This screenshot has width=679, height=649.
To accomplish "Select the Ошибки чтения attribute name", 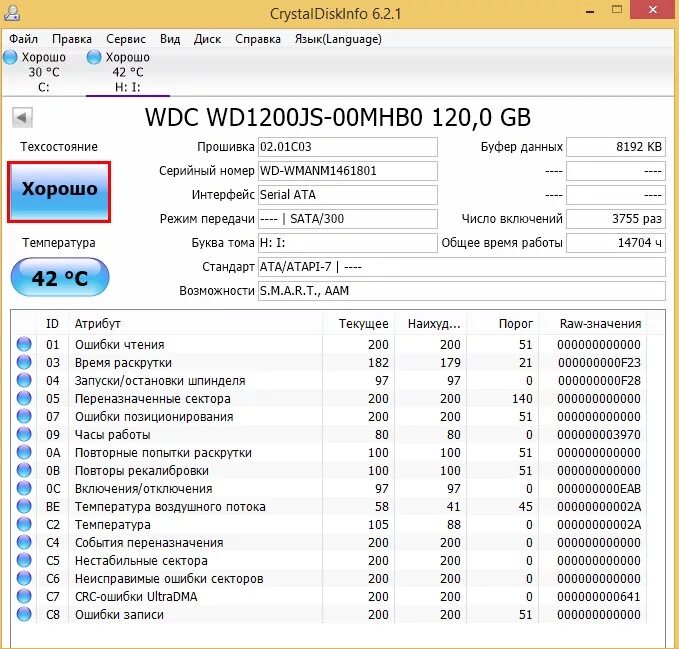I will pyautogui.click(x=120, y=345).
